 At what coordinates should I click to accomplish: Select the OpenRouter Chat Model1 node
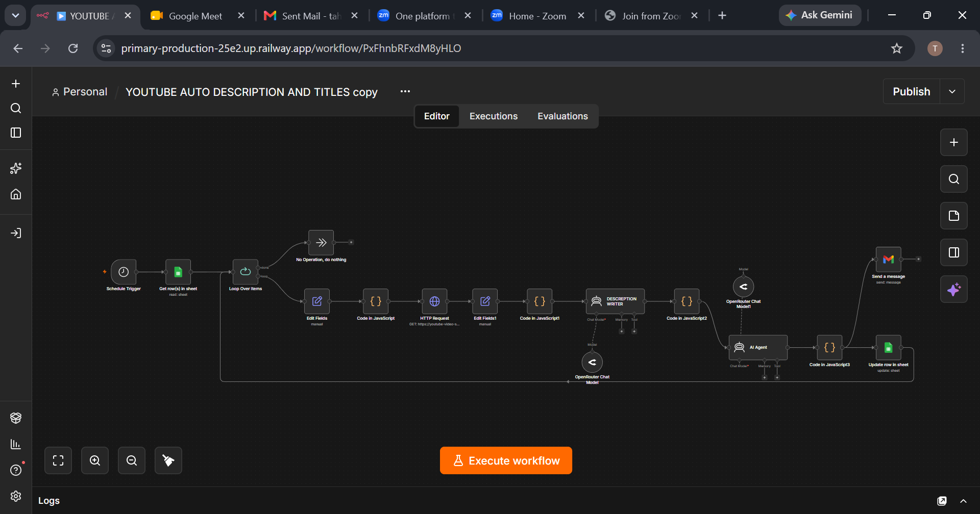point(743,287)
